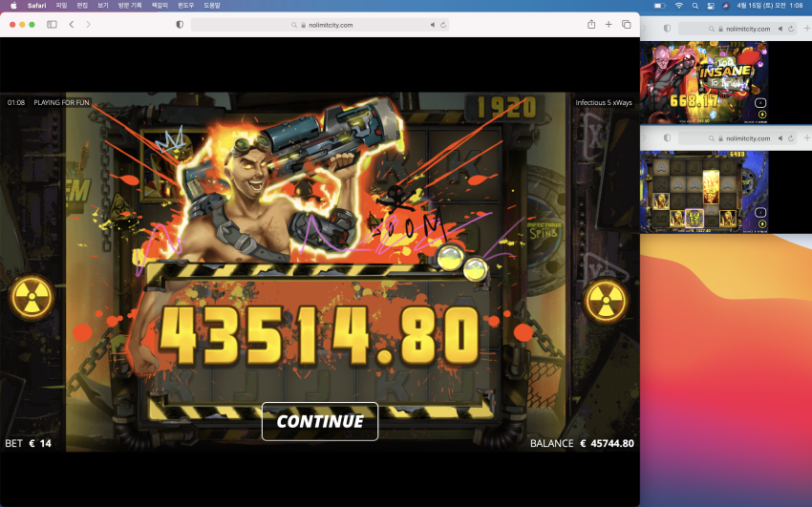Click lightning bolt button in lower background game
The height and width of the screenshot is (507, 812).
click(x=761, y=223)
